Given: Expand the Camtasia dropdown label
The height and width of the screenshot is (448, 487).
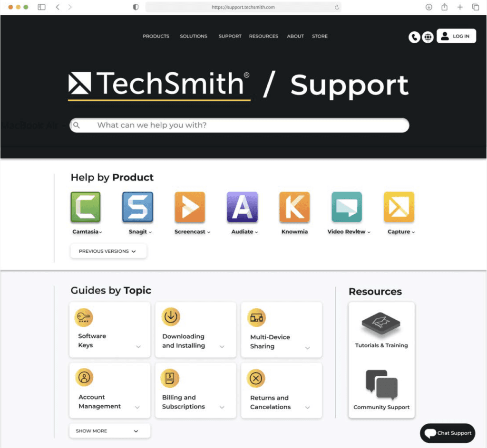Looking at the screenshot, I should 88,232.
